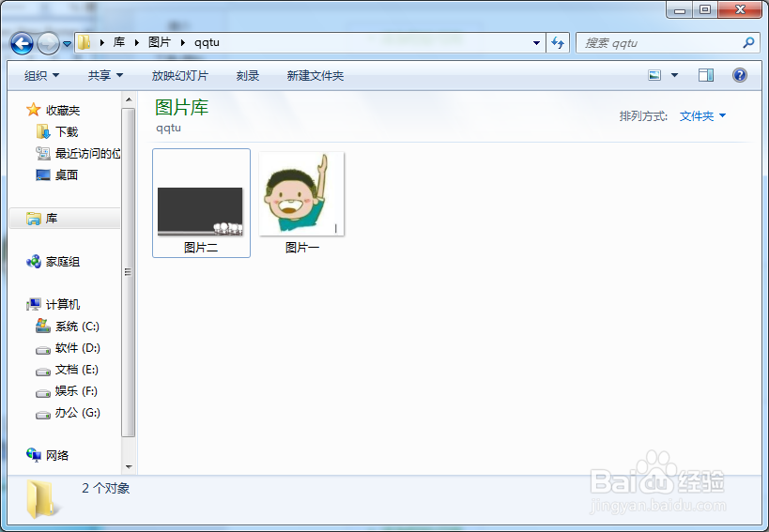Open 下载 in the sidebar
769x532 pixels.
pyautogui.click(x=67, y=131)
